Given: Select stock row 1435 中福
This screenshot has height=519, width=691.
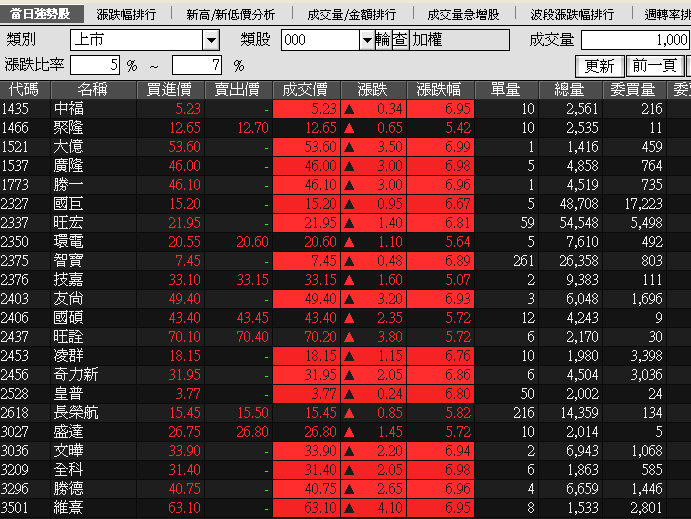Looking at the screenshot, I should point(346,108).
